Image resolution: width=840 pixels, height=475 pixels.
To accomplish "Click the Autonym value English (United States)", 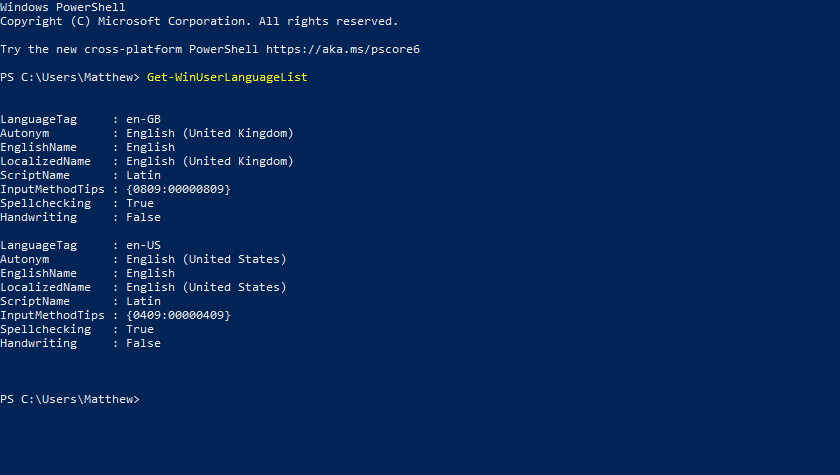I will coord(206,259).
